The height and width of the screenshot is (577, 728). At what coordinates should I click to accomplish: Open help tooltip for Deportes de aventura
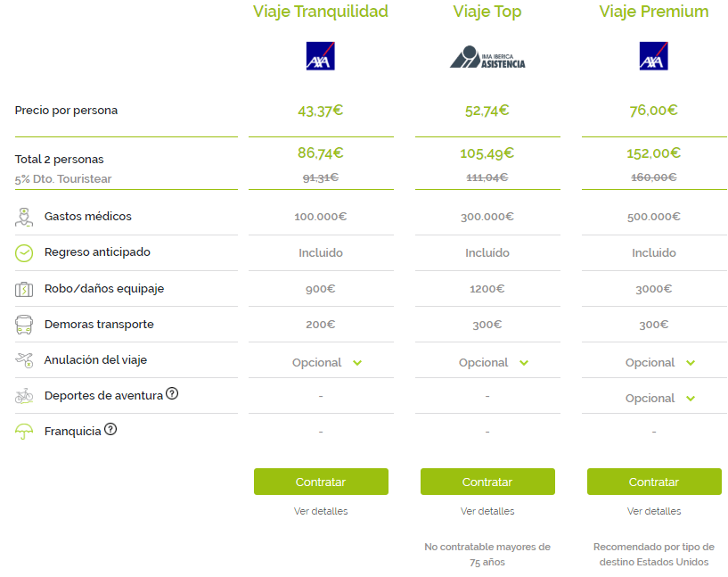(x=172, y=394)
